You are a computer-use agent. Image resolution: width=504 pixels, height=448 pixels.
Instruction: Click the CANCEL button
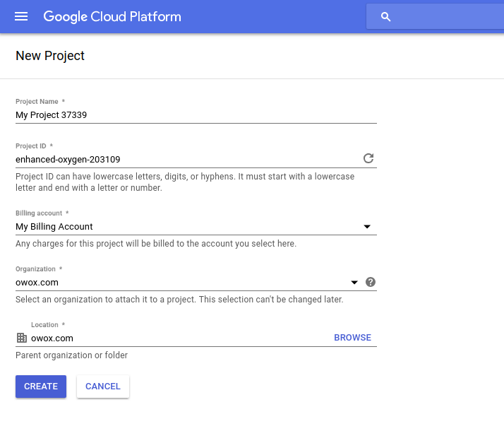(x=103, y=387)
